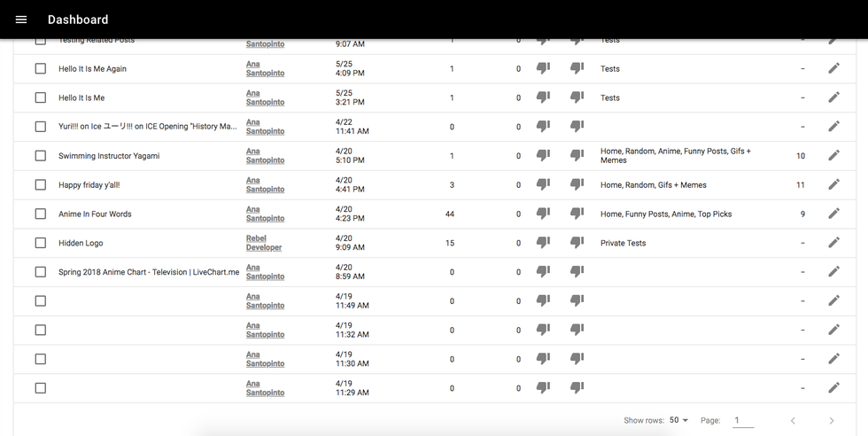Open editor for 'Happy friday y'all!' row
This screenshot has height=436, width=868.
coord(833,184)
